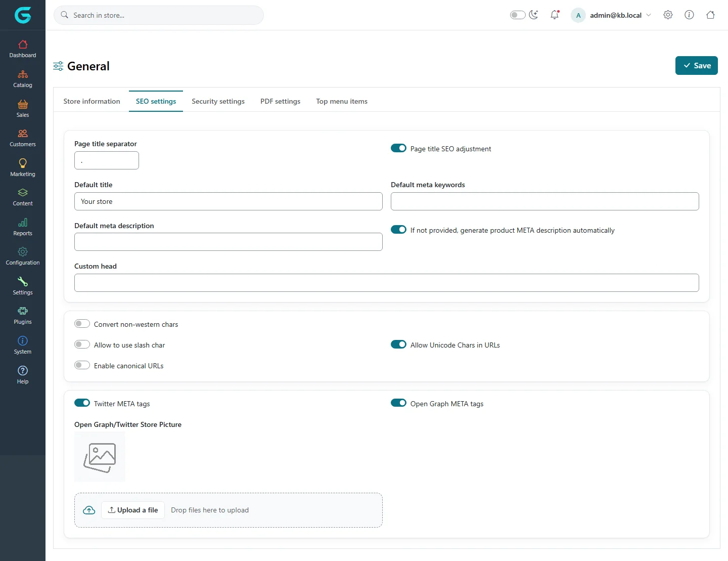
Task: Click the home icon in top bar
Action: pos(710,15)
